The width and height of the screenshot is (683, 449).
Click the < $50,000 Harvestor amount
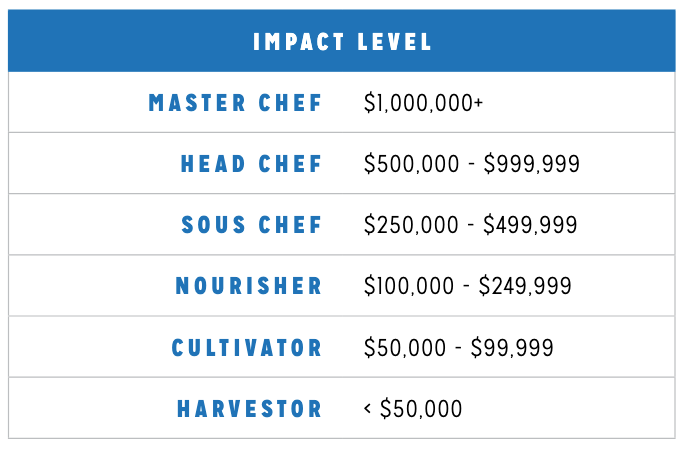point(413,409)
